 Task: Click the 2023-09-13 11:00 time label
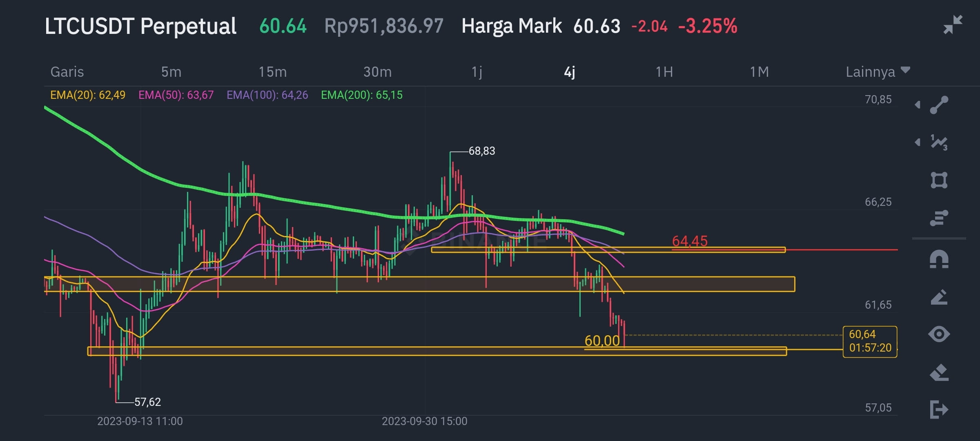click(140, 421)
